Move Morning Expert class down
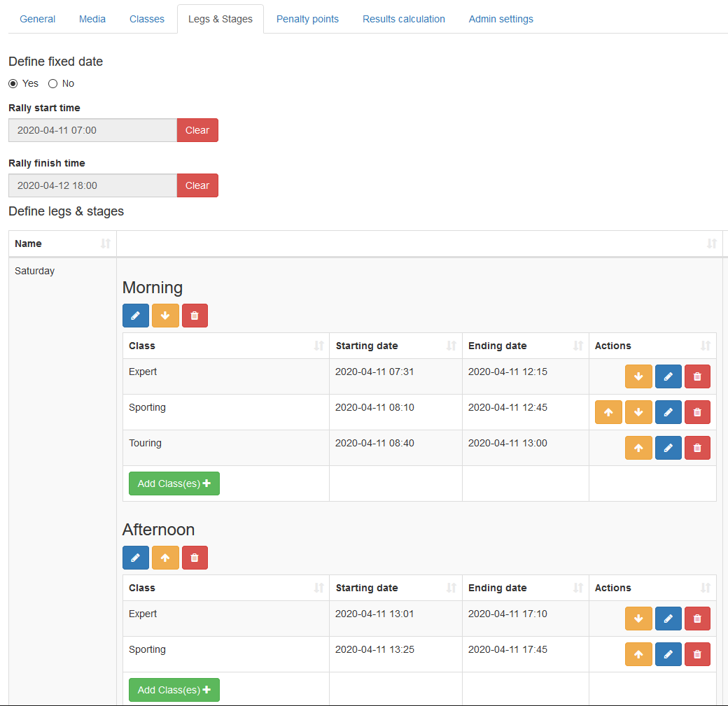Viewport: 728px width, 706px height. [x=638, y=376]
